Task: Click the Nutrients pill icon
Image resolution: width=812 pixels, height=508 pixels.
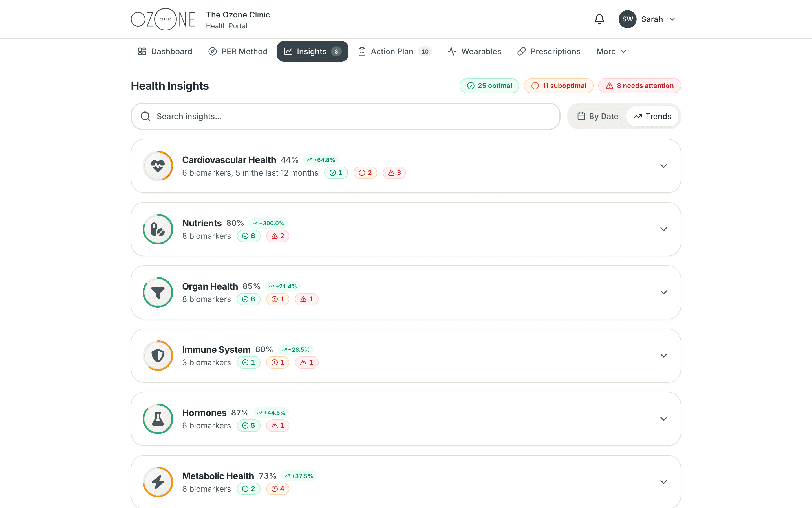Action: (x=158, y=229)
